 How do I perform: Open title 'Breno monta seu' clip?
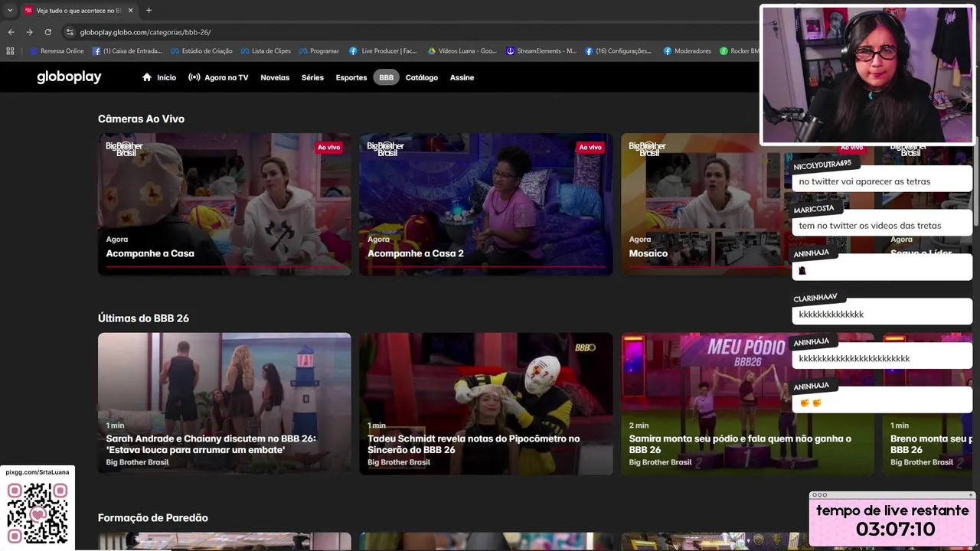(931, 444)
